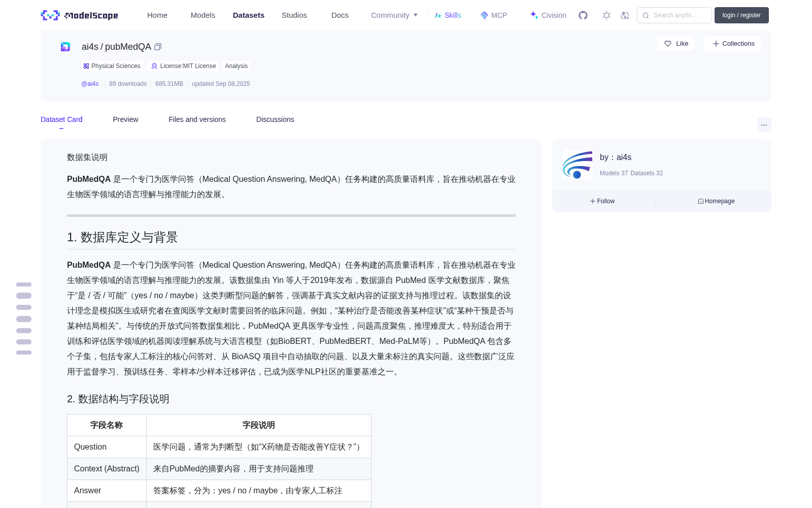Open the ai4s Homepage link
This screenshot has height=508, width=812.
click(x=716, y=201)
